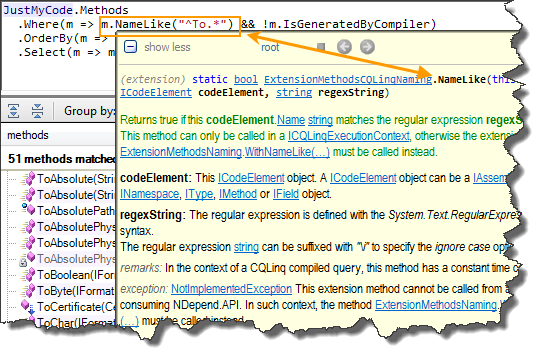Click the forward arrow in tooltip navigation

coord(367,47)
